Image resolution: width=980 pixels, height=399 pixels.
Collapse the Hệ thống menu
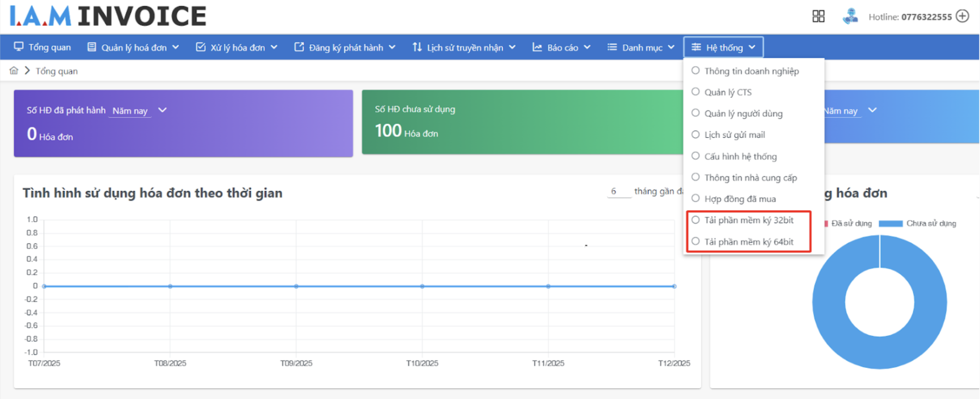click(x=724, y=47)
